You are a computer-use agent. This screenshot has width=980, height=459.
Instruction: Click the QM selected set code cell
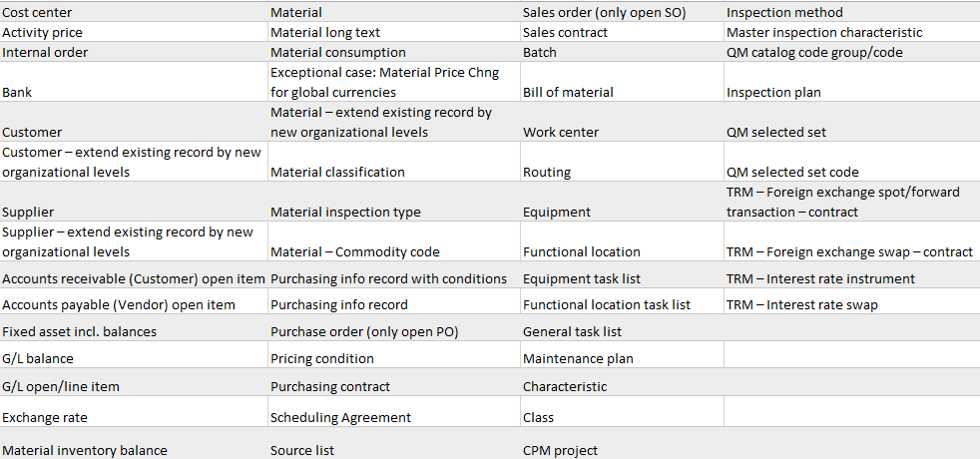point(792,172)
